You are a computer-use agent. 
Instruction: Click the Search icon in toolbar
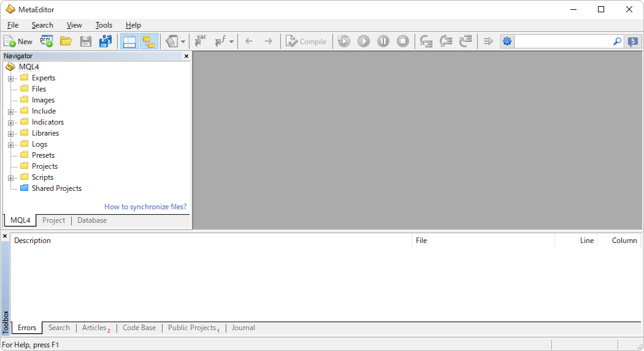(617, 41)
